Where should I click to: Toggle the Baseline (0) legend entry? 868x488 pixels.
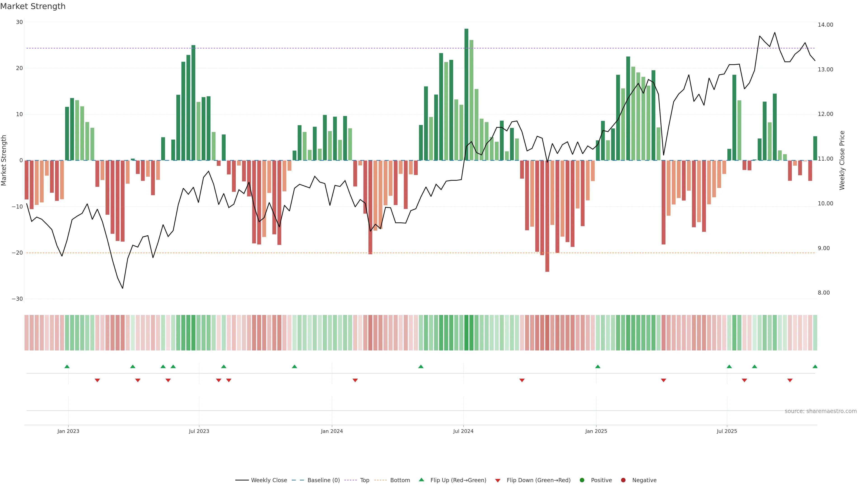point(323,480)
